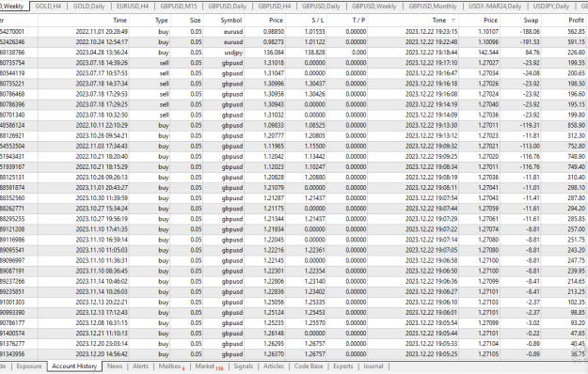Image resolution: width=588 pixels, height=374 pixels.
Task: Select order row opened 2023.11.14 10:46:02
Action: [294, 282]
